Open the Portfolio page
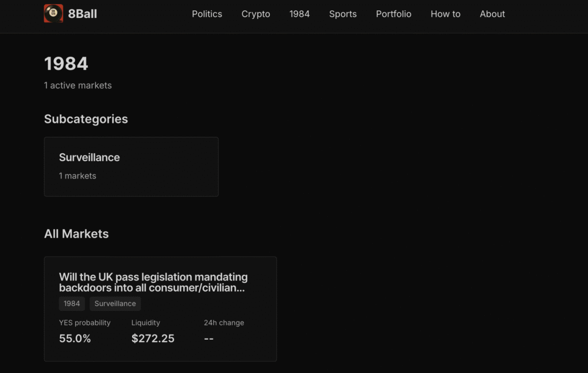The image size is (588, 373). click(x=393, y=14)
